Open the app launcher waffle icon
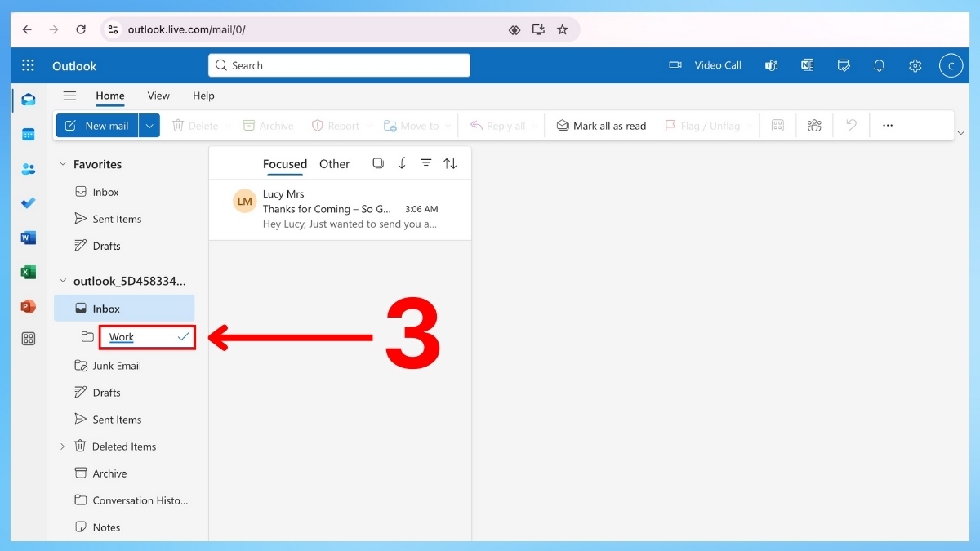980x551 pixels. click(28, 65)
